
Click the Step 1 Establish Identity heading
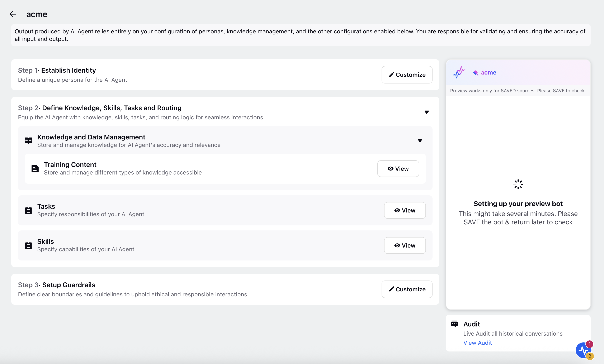pyautogui.click(x=57, y=70)
